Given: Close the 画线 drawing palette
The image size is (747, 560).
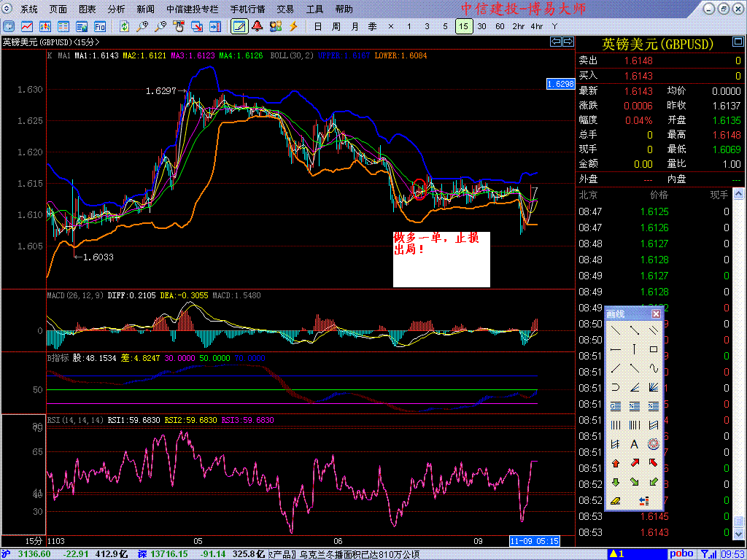Looking at the screenshot, I should point(656,314).
